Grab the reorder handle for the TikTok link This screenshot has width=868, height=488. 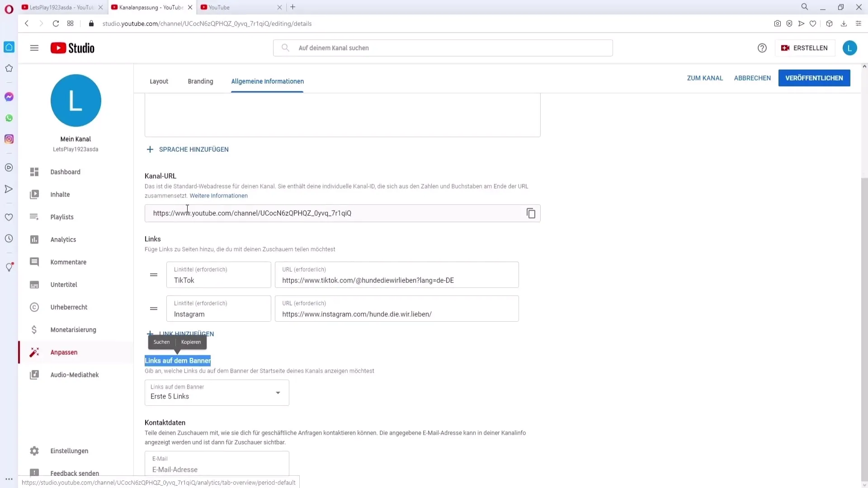(x=154, y=275)
